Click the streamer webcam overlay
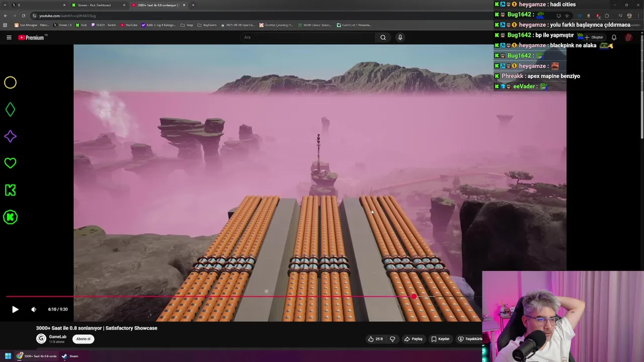 (x=562, y=316)
